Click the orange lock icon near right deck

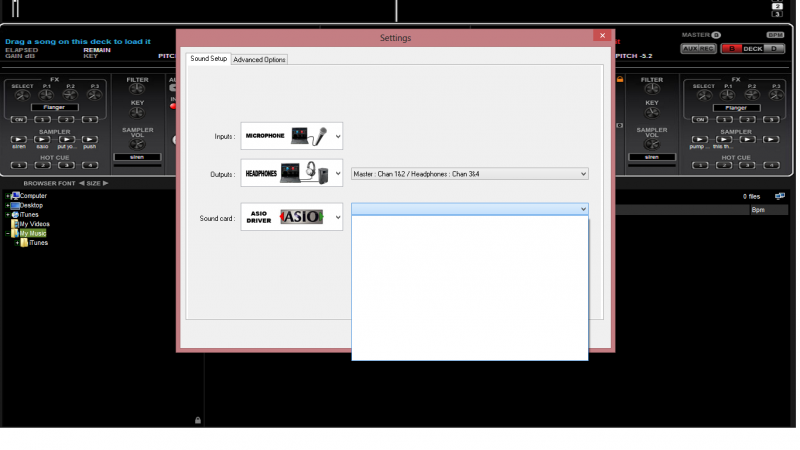(620, 79)
